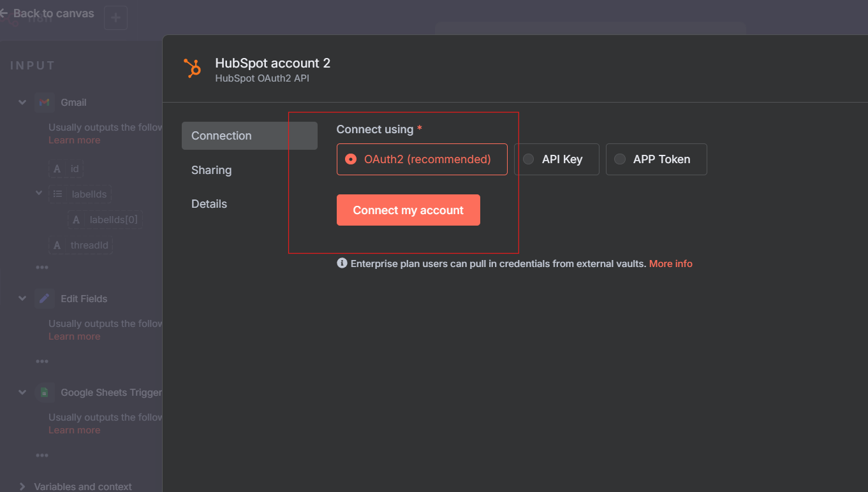Click the Google Sheets Trigger icon
Viewport: 868px width, 492px height.
tap(44, 393)
